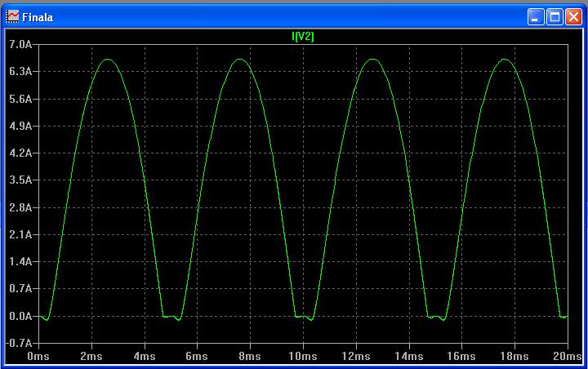Image resolution: width=588 pixels, height=369 pixels.
Task: Click the 2.8A vertical axis label
Action: tap(20, 207)
